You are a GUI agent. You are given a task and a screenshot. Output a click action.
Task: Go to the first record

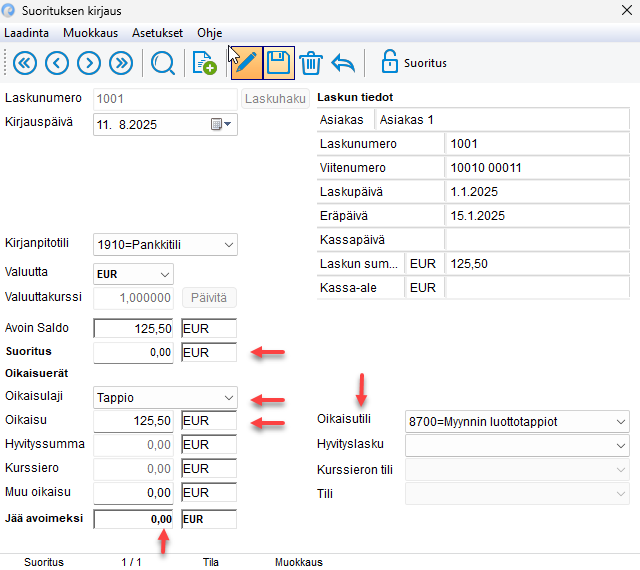pyautogui.click(x=24, y=63)
